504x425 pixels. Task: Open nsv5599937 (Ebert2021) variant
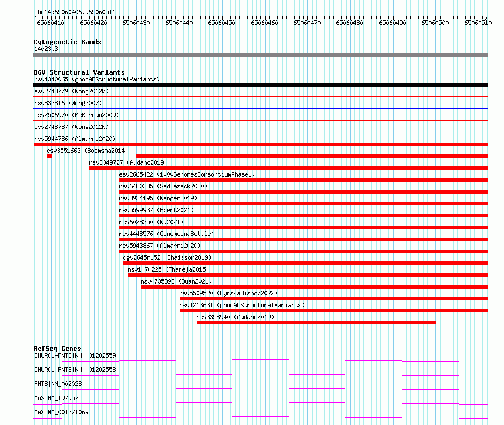pos(156,210)
